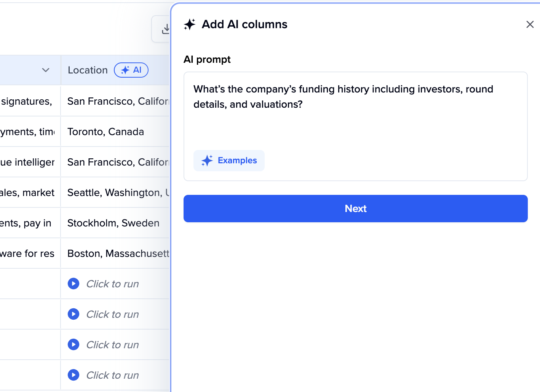The width and height of the screenshot is (540, 392).
Task: Select the Location column header
Action: 88,70
